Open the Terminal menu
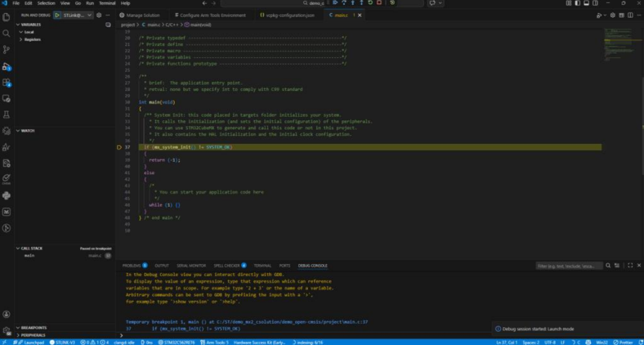This screenshot has height=345, width=644. 107,4
